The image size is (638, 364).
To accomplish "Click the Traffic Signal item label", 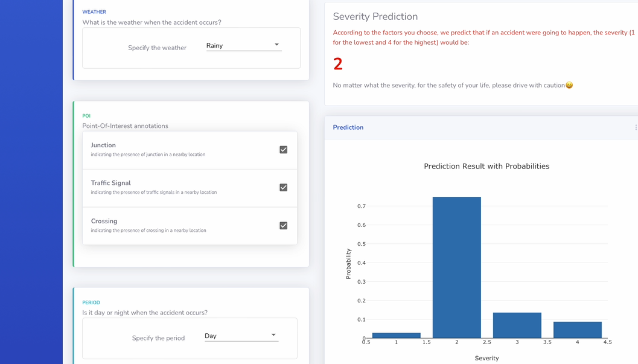I will (x=111, y=183).
